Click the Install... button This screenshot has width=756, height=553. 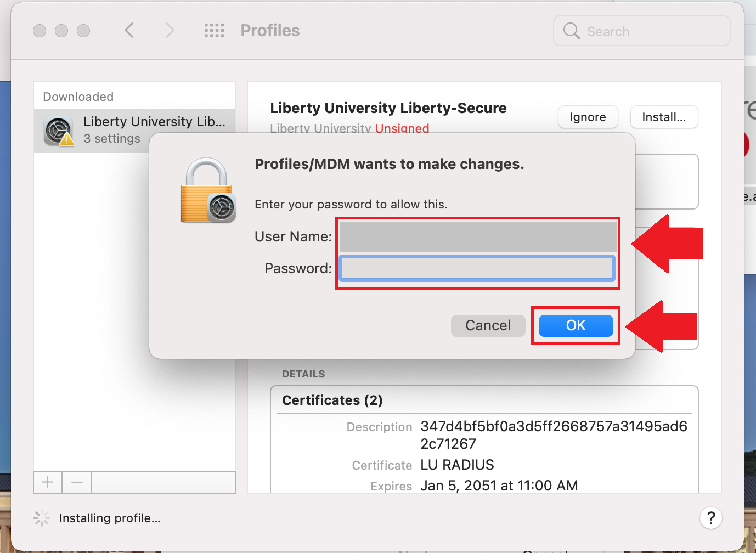point(664,117)
